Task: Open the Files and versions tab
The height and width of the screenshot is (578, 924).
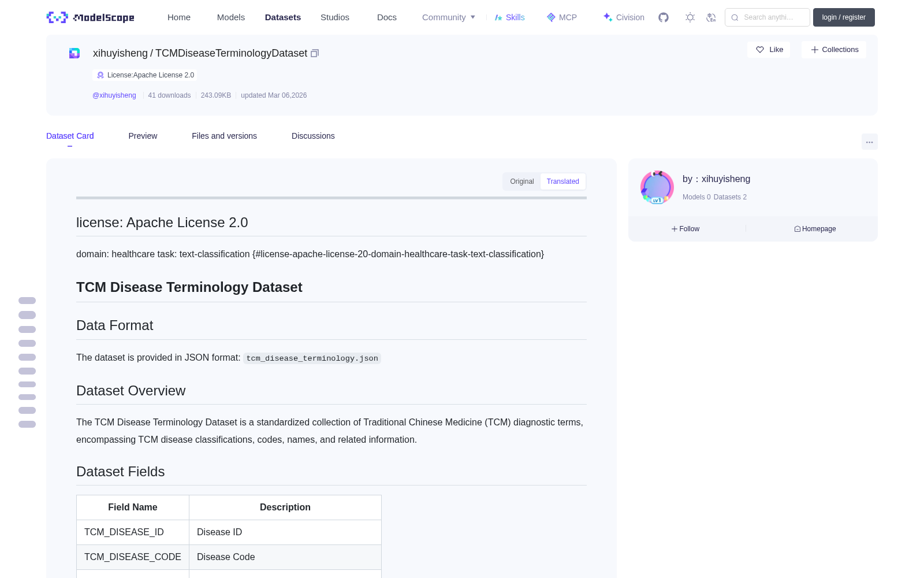Action: [x=224, y=136]
